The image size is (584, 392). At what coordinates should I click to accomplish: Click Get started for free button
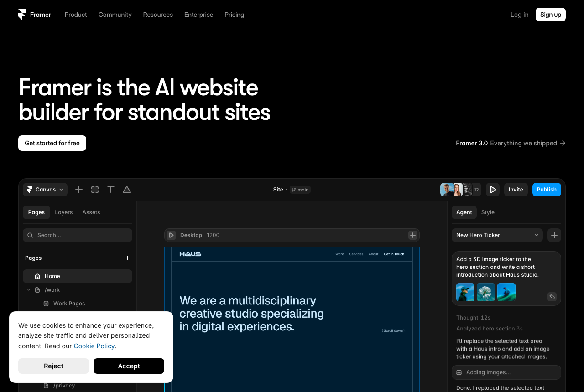[52, 143]
